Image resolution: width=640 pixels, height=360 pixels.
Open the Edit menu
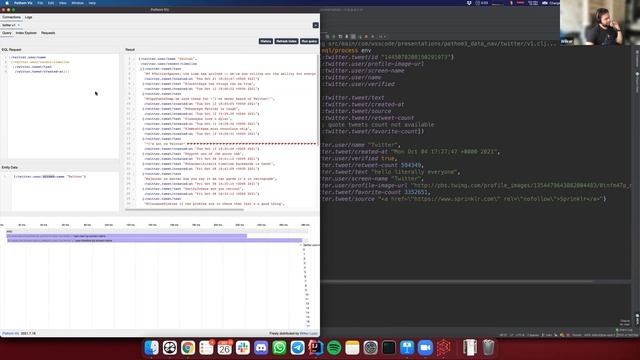tap(51, 3)
